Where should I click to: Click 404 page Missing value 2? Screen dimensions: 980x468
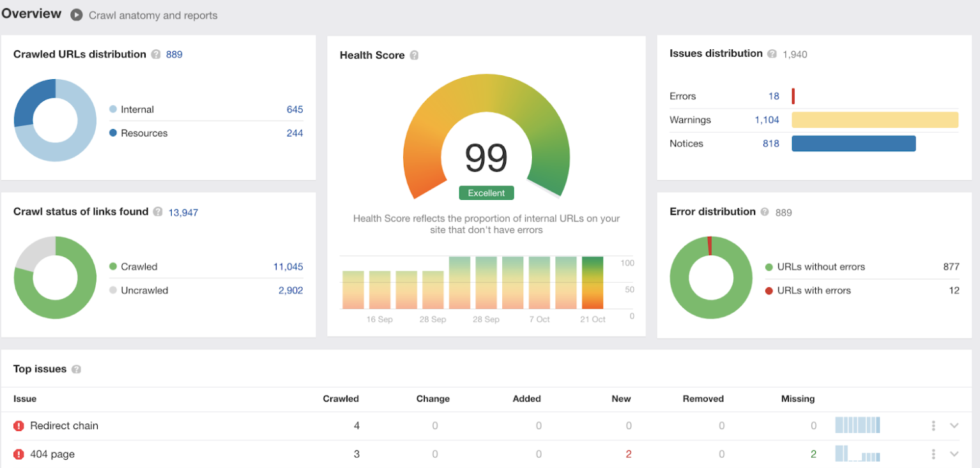coord(813,455)
